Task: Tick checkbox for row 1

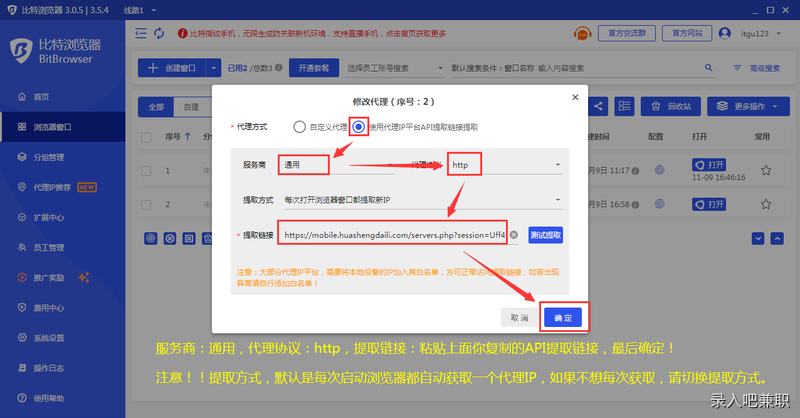Action: [146, 170]
